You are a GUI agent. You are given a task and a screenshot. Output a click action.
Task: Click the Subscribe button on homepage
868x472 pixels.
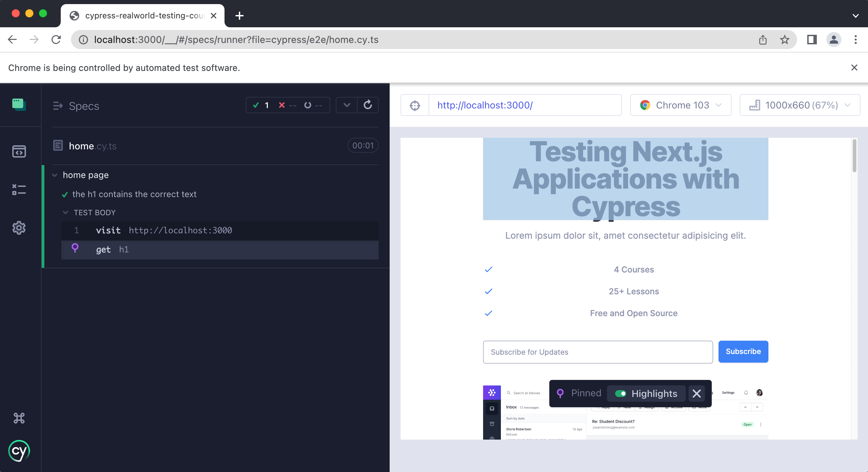(743, 352)
